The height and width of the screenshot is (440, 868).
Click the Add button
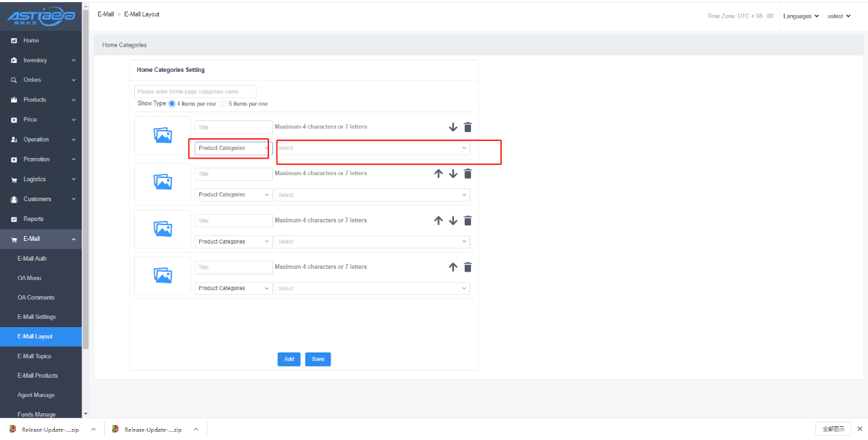[x=289, y=359]
